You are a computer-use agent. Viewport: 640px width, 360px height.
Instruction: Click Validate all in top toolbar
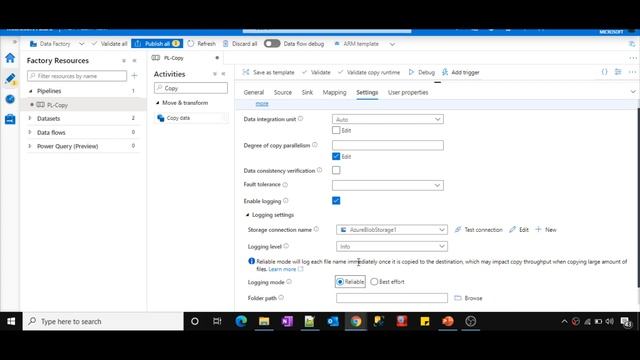pyautogui.click(x=109, y=44)
